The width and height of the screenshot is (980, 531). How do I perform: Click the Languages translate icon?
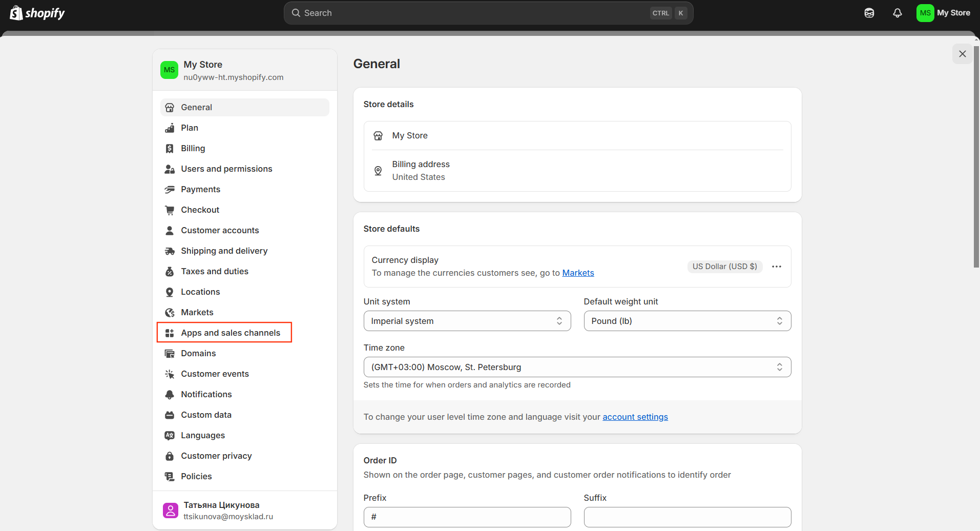(170, 435)
